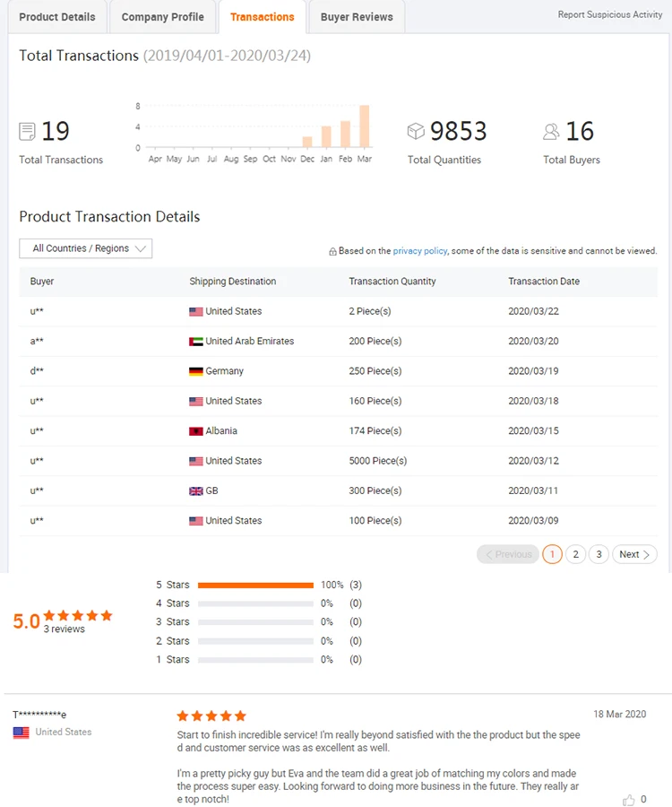Jump to transactions page 2
Viewport: 672px width, 807px height.
click(x=576, y=554)
